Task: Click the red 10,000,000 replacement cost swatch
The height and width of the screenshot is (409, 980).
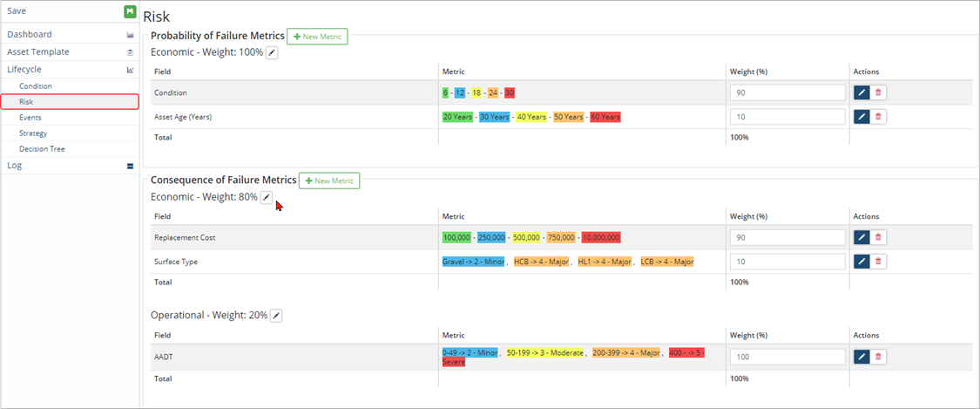Action: click(601, 237)
